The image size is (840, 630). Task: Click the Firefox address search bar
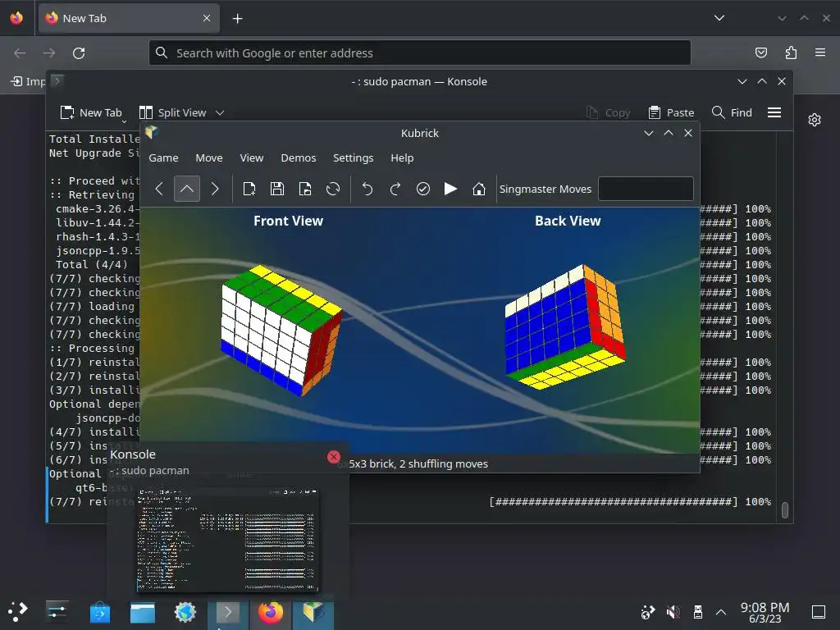[419, 53]
